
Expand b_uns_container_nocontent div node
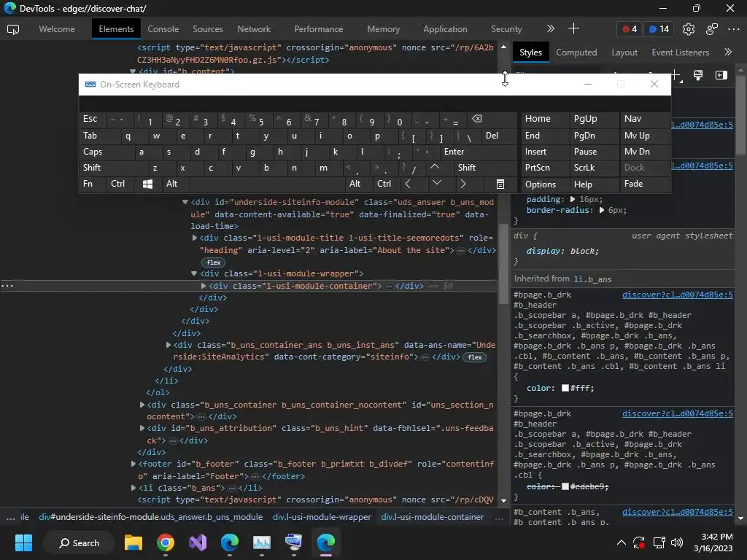[142, 405]
